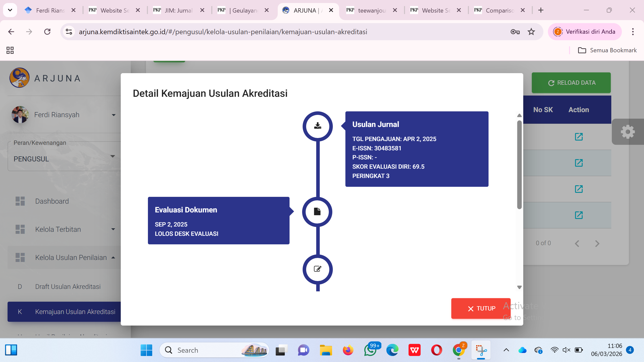Click the Usulan Jurnal download timeline icon

point(317,126)
